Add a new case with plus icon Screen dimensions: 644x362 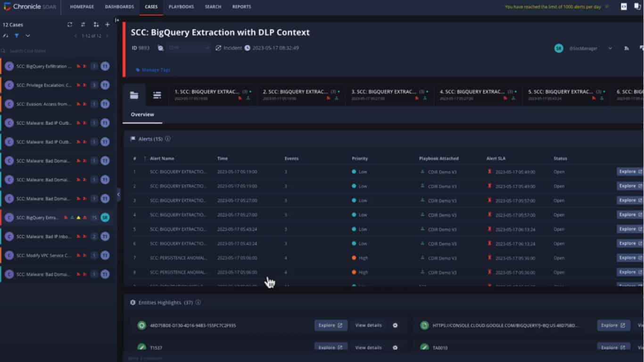pyautogui.click(x=107, y=25)
